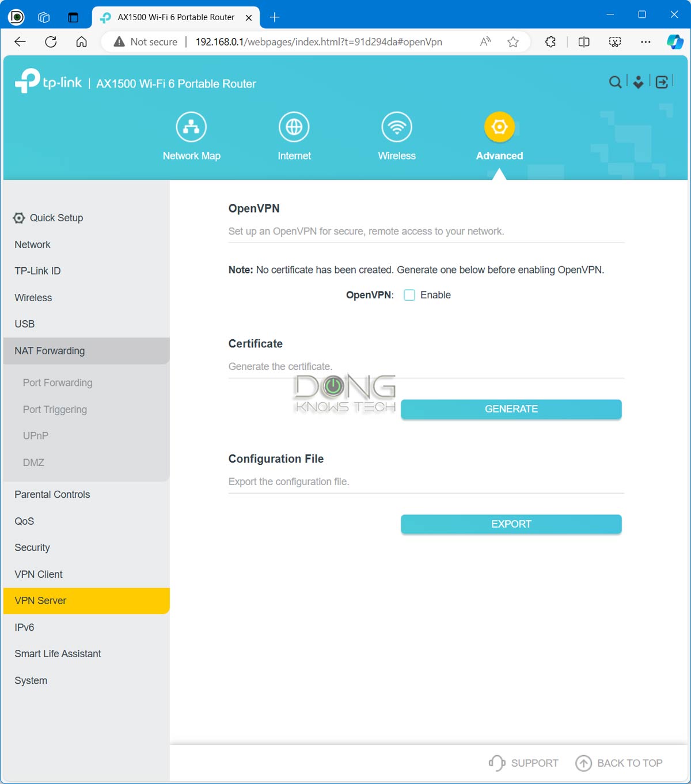
Task: Select the Advanced gear icon
Action: [499, 127]
